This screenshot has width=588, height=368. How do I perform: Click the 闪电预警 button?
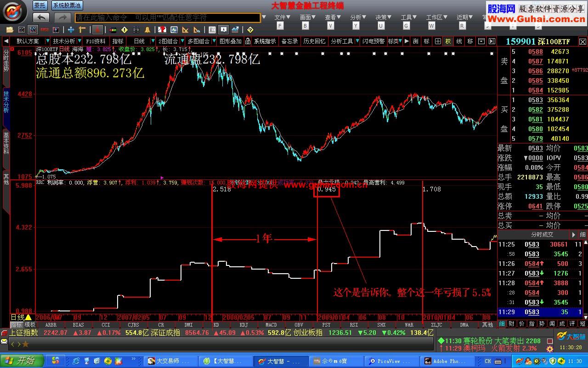[373, 41]
